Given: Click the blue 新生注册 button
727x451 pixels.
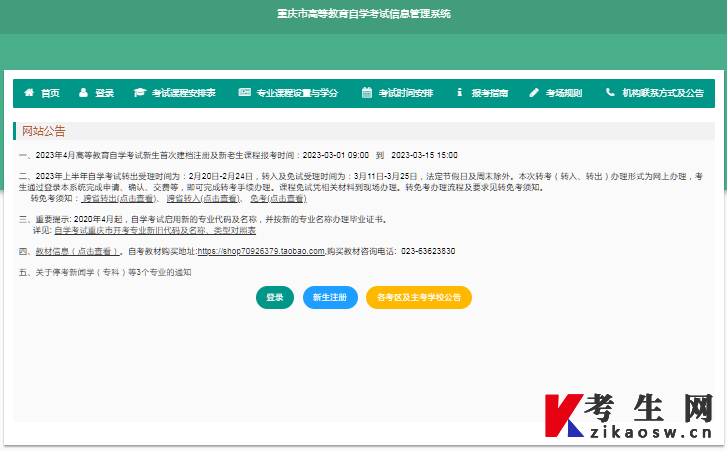Looking at the screenshot, I should point(330,297).
